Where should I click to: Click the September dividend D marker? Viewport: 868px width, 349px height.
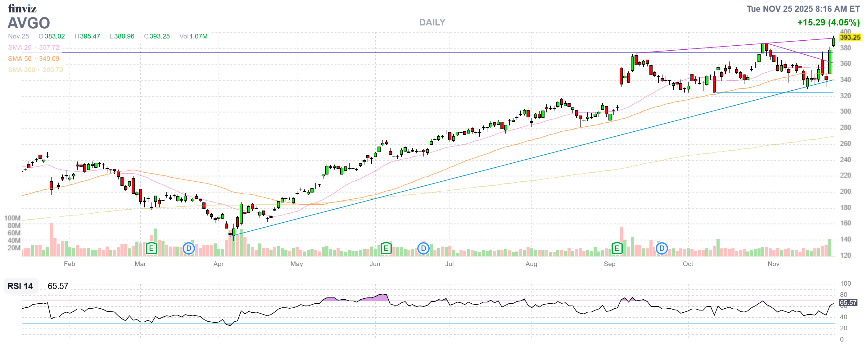point(662,249)
